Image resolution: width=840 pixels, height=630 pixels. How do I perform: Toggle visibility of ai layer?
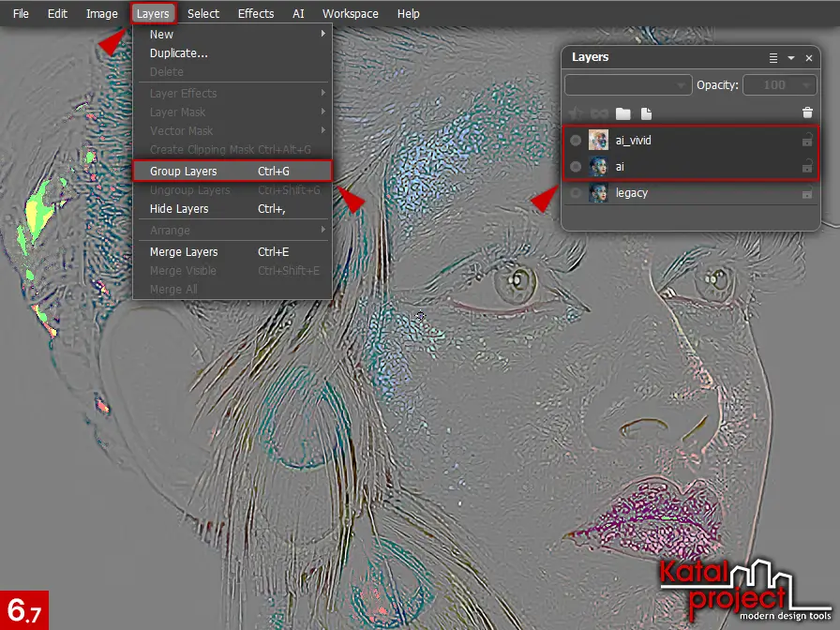coord(576,167)
